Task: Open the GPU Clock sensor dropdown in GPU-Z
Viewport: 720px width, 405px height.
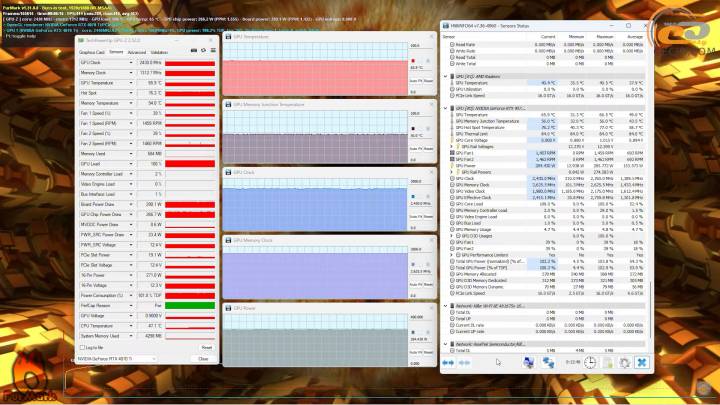Action: [x=131, y=63]
